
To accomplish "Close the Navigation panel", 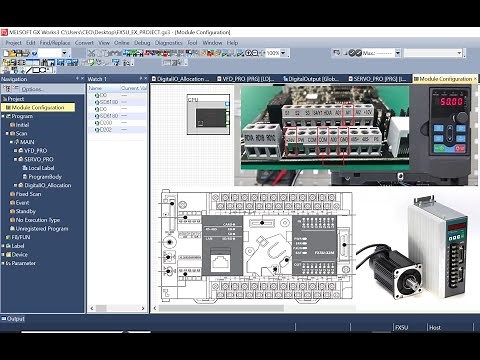I will [x=82, y=78].
